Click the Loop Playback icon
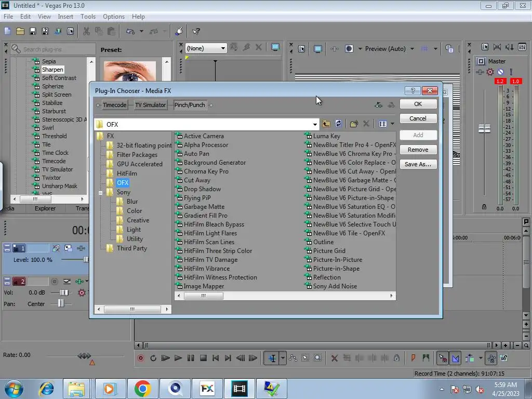The height and width of the screenshot is (399, 532). 153,358
